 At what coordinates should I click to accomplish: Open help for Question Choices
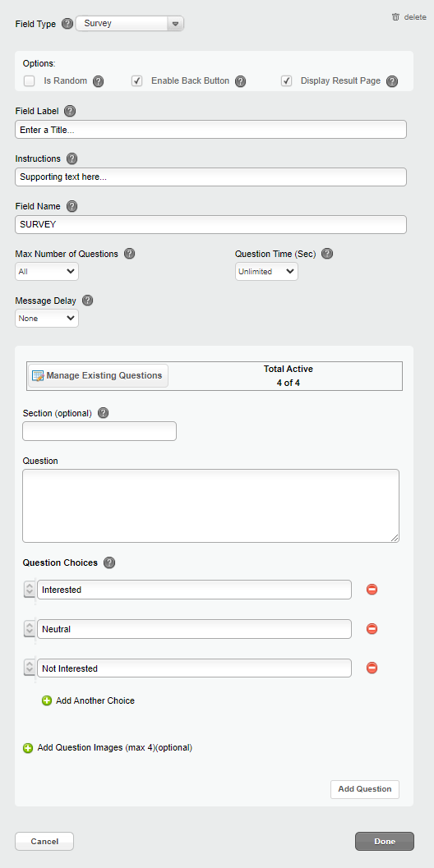(110, 563)
